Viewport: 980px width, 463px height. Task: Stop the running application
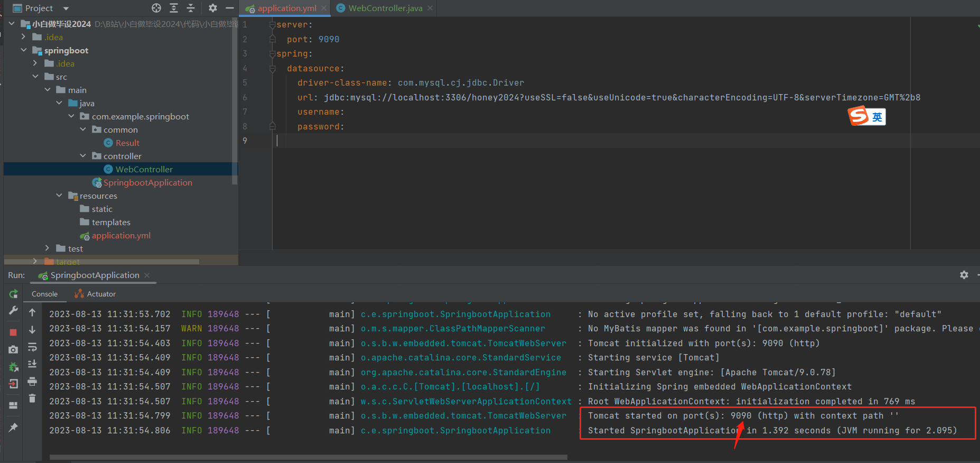click(13, 332)
